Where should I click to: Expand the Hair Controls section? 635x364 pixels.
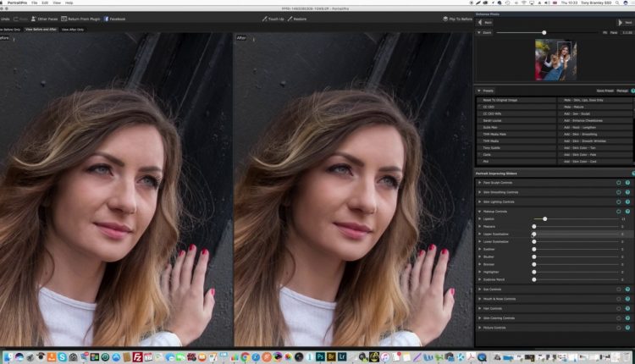click(x=480, y=308)
